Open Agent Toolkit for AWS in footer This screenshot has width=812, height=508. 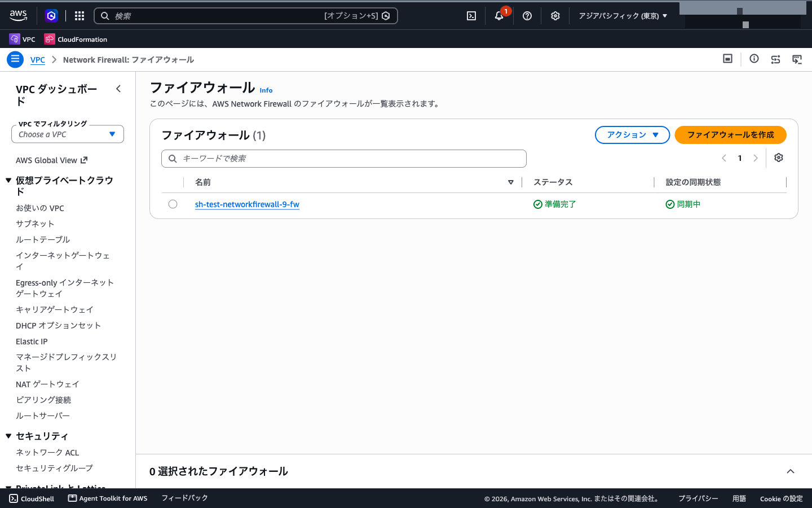coord(108,498)
